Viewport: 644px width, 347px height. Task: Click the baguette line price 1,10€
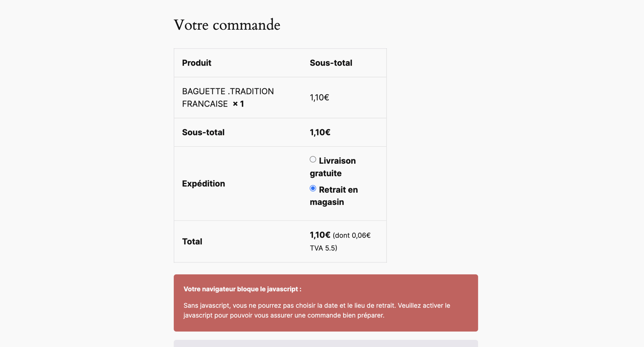pos(319,98)
